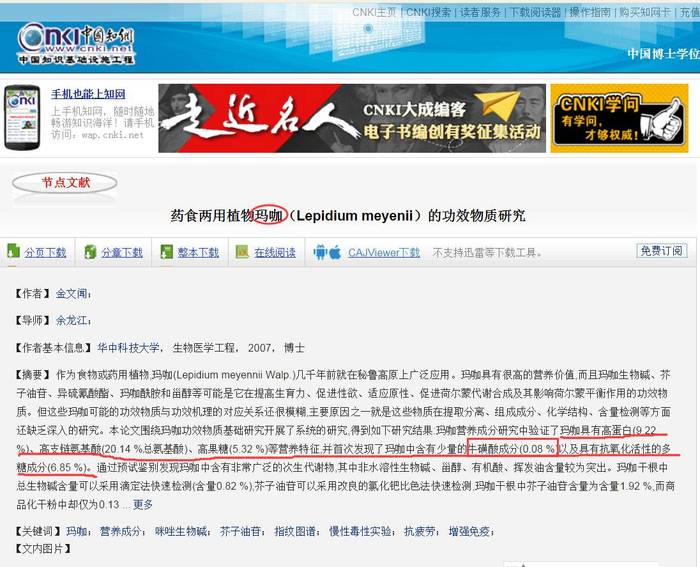The height and width of the screenshot is (567, 700).
Task: Click the Apple logo icon
Action: tap(335, 252)
